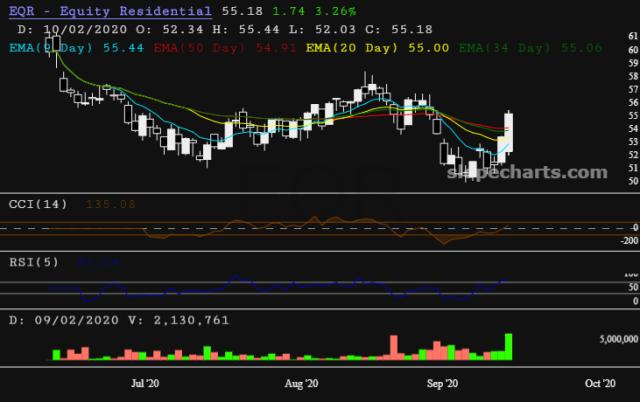Select the Aug '20 date axis label
Viewport: 640px width, 402px height.
[x=301, y=383]
